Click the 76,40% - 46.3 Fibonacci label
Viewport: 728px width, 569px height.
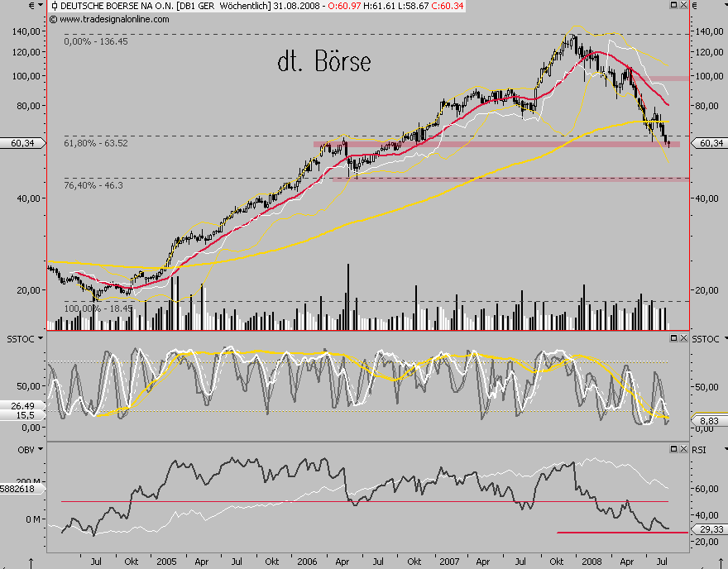pos(93,185)
